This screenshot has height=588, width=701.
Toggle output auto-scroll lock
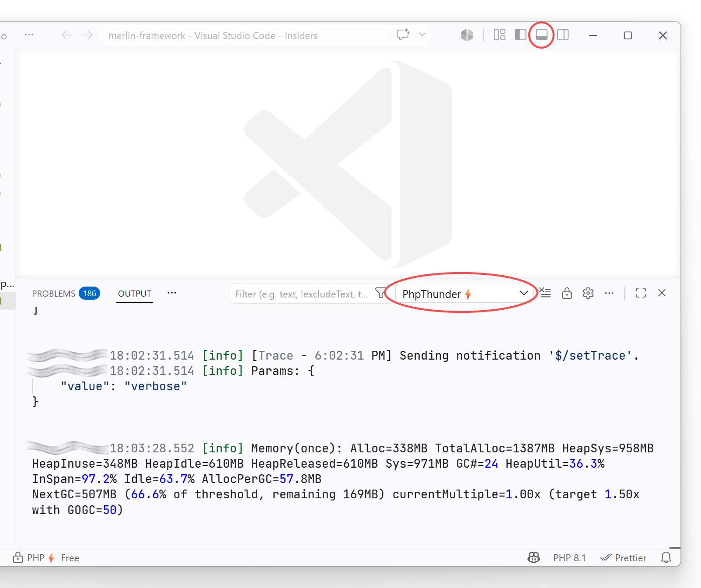tap(567, 293)
